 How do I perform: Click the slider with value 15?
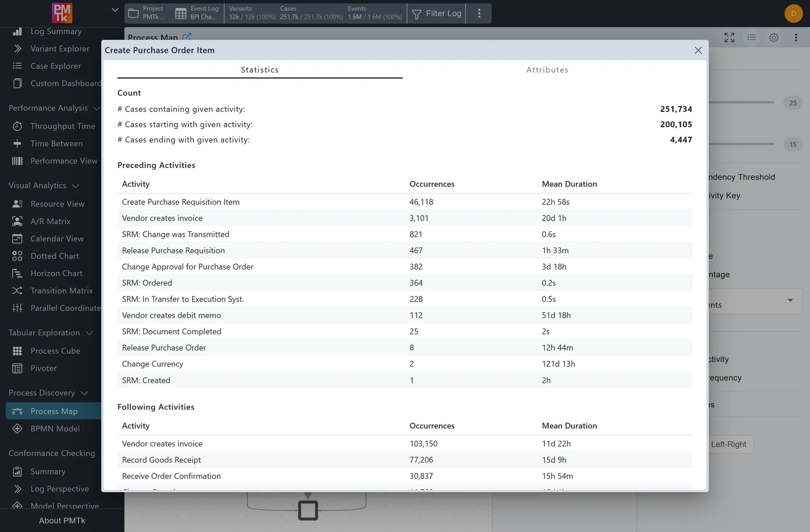(741, 144)
